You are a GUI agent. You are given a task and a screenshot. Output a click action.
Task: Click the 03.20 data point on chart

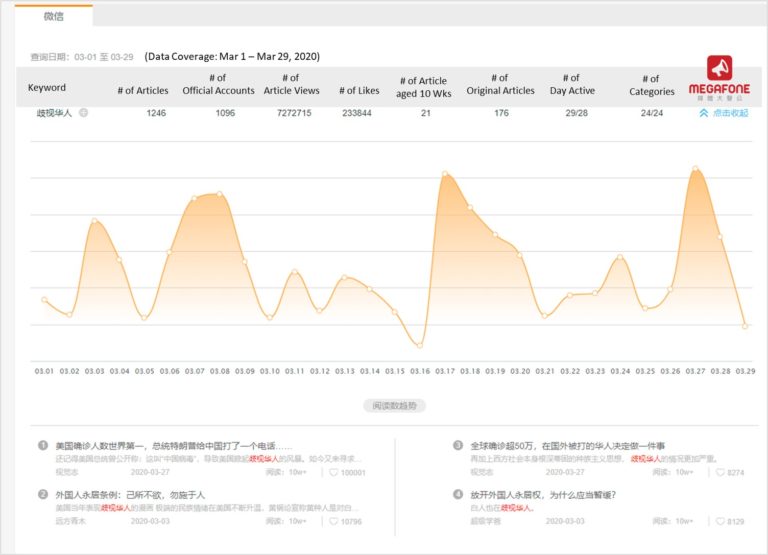tap(520, 255)
